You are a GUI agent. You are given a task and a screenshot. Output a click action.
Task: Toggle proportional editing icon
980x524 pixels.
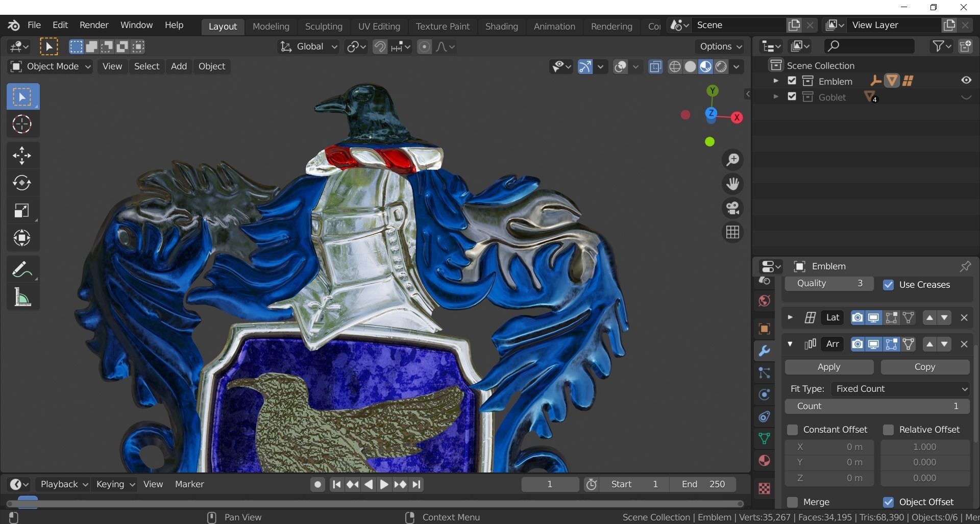pyautogui.click(x=424, y=47)
